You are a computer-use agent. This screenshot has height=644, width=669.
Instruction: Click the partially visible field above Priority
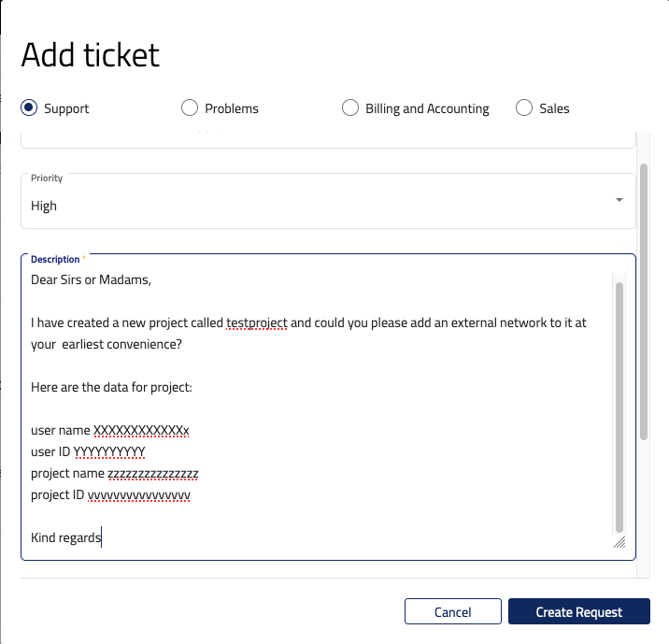coord(327,139)
